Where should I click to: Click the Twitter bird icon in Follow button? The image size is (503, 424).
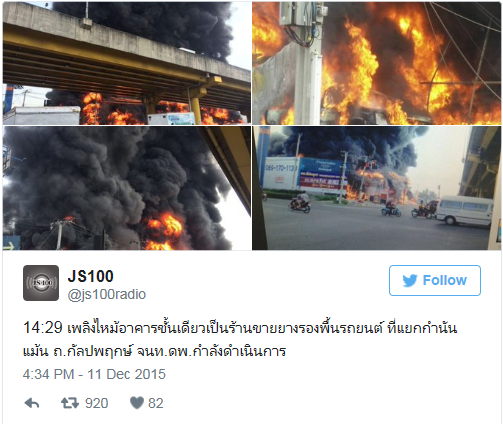410,281
